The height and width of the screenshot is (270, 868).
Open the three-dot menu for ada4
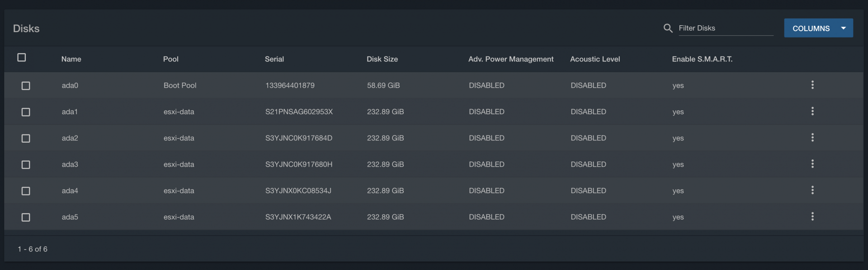[812, 190]
